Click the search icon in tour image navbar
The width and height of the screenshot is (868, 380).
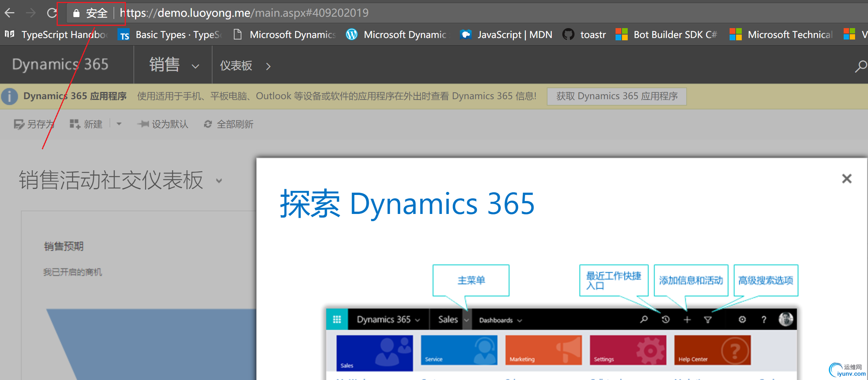pos(644,320)
